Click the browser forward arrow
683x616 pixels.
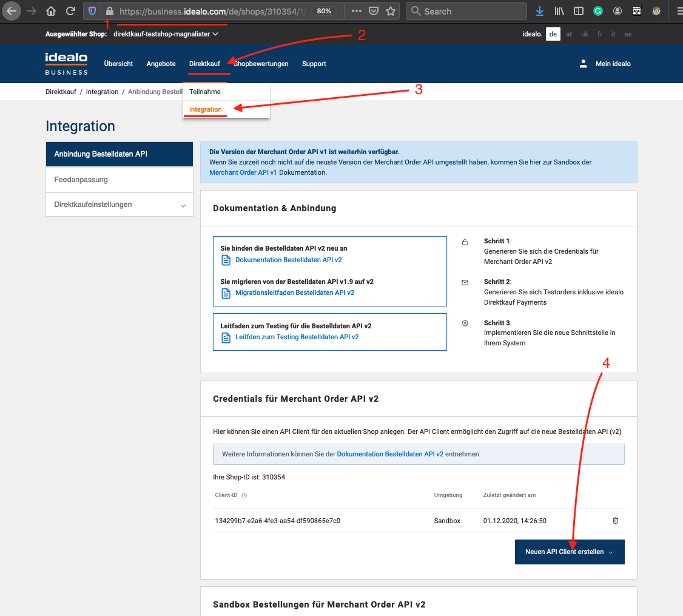tap(32, 12)
